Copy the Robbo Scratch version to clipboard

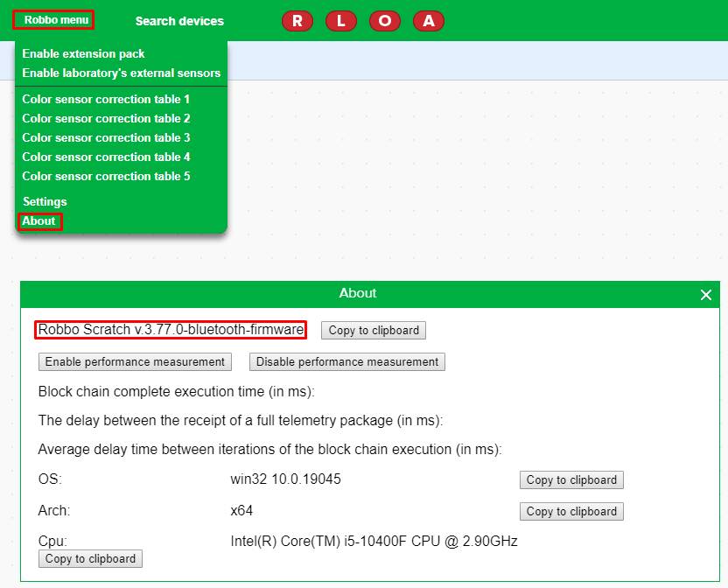click(x=374, y=330)
